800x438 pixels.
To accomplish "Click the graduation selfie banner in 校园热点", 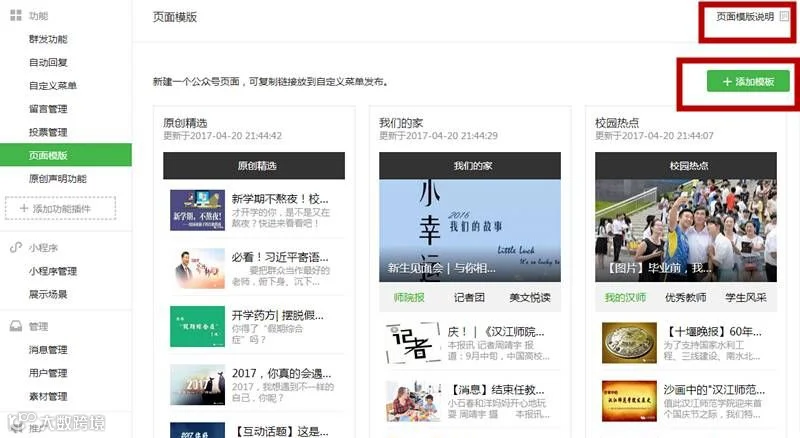I will pyautogui.click(x=686, y=230).
